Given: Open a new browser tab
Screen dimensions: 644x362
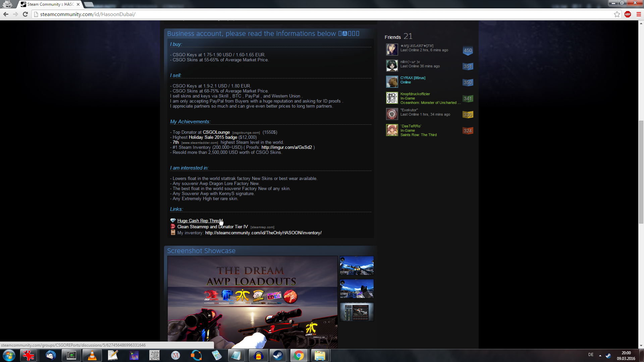Looking at the screenshot, I should tap(89, 4).
